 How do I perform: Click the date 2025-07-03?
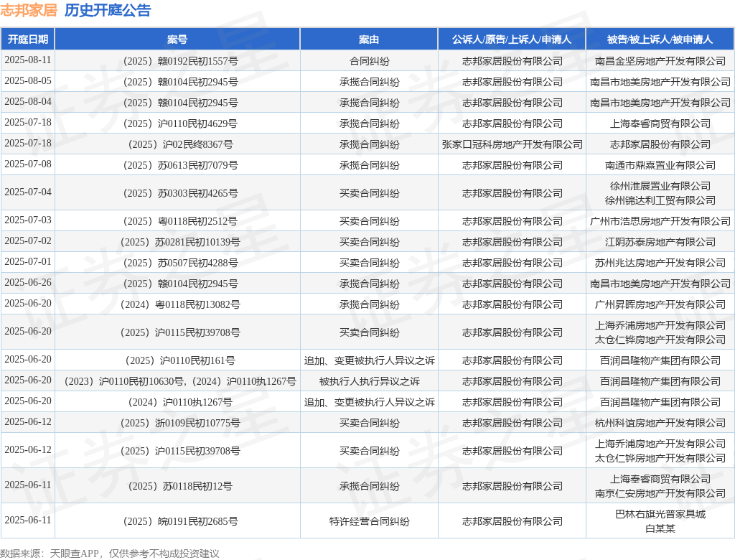tap(28, 220)
